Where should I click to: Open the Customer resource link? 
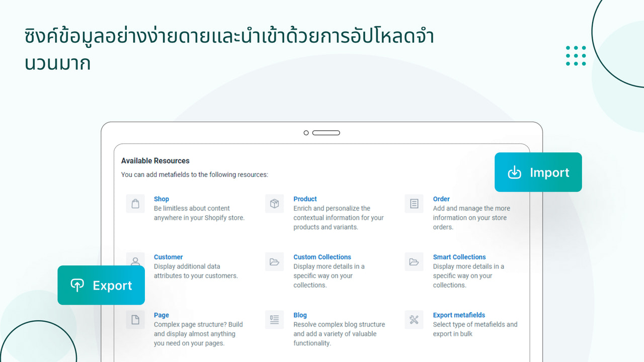[x=169, y=257]
